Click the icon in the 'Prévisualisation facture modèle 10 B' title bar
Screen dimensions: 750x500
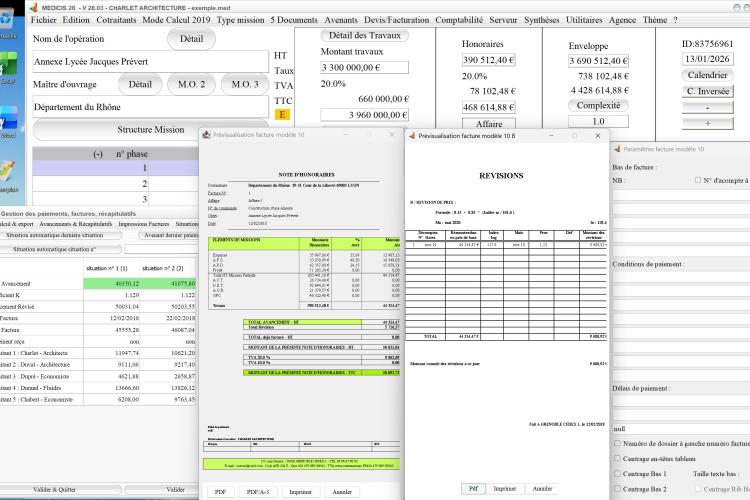tap(411, 136)
